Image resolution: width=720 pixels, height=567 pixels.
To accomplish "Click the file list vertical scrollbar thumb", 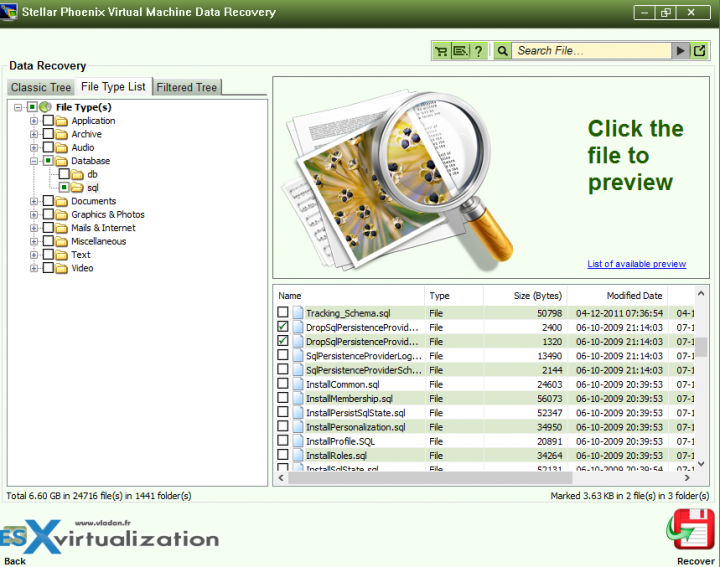I will pyautogui.click(x=701, y=347).
